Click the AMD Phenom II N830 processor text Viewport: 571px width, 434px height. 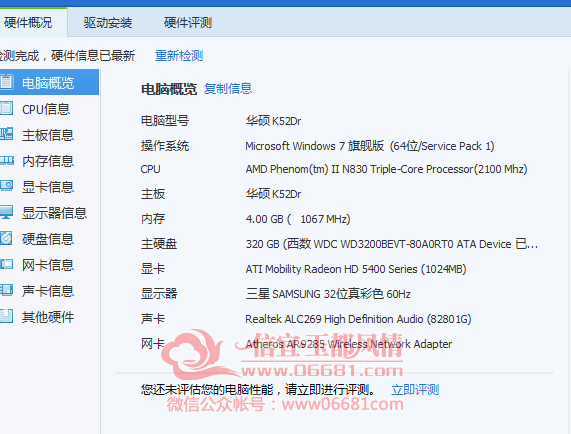tap(386, 169)
